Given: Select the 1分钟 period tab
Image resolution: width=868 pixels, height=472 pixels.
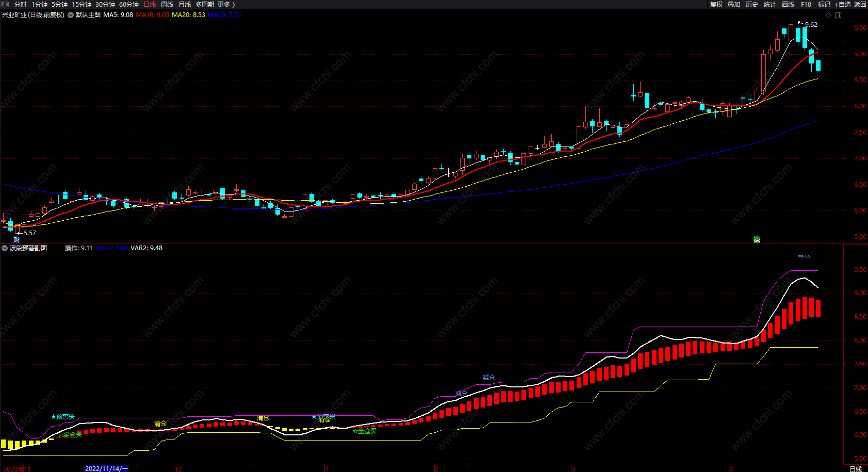Looking at the screenshot, I should (x=39, y=4).
